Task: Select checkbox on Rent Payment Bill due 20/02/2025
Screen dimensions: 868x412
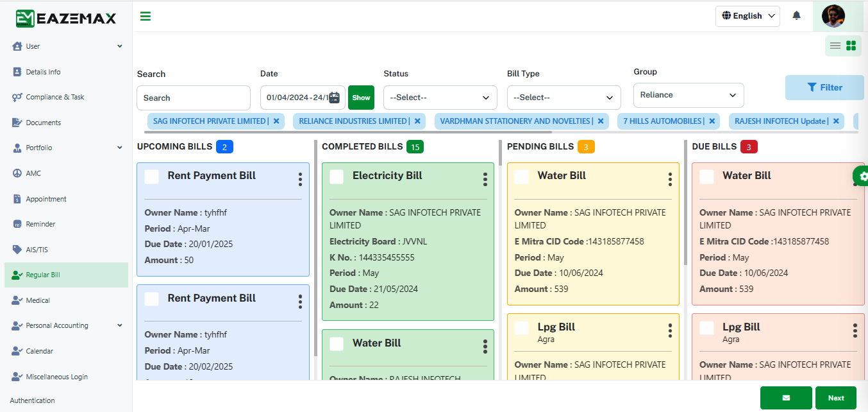Action: coord(152,299)
